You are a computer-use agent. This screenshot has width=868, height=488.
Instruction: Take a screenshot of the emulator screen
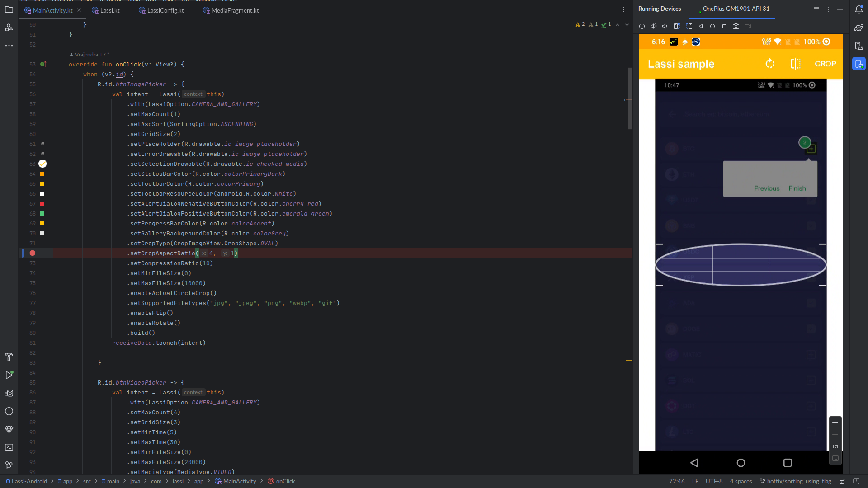pos(736,26)
